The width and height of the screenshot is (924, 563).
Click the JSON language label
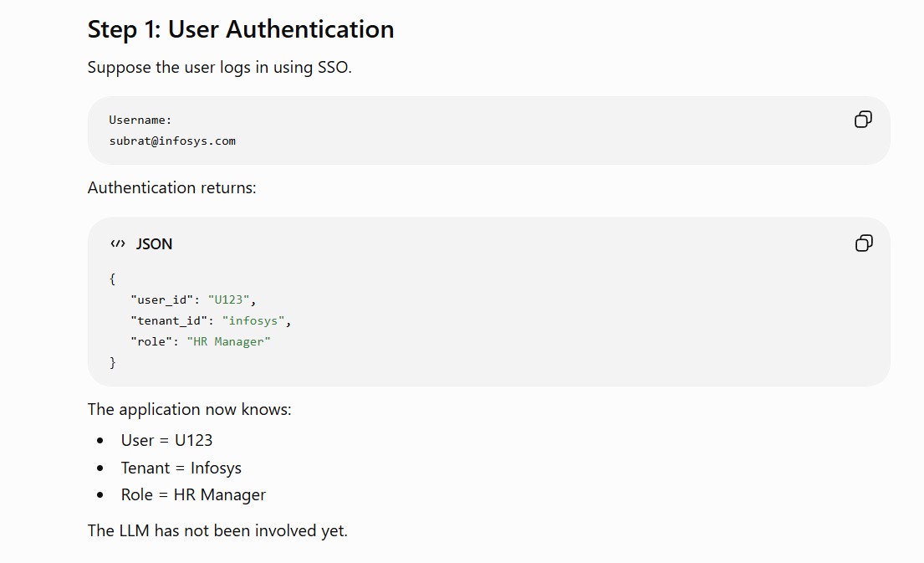point(155,244)
